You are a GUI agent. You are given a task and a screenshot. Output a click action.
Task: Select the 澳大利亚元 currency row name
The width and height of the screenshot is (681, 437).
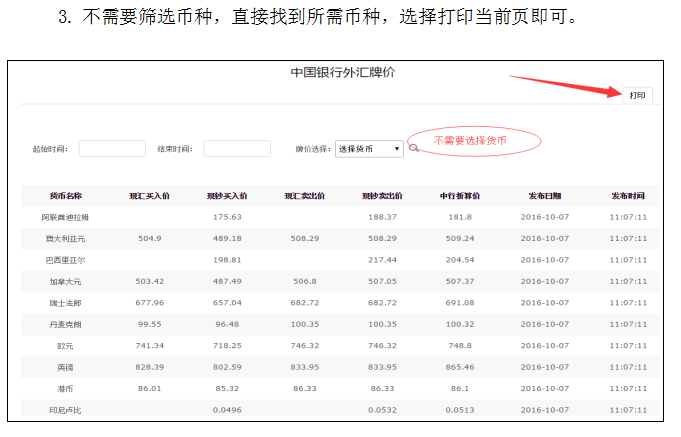pyautogui.click(x=66, y=238)
